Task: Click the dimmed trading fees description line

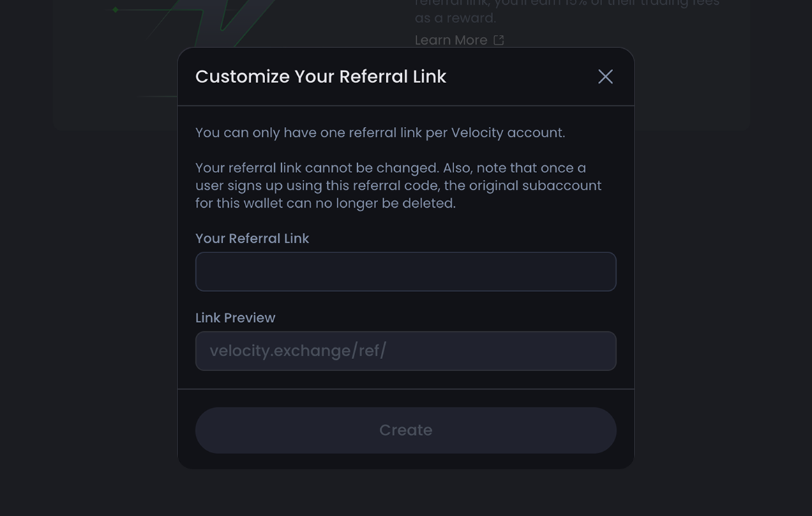Action: click(x=567, y=3)
